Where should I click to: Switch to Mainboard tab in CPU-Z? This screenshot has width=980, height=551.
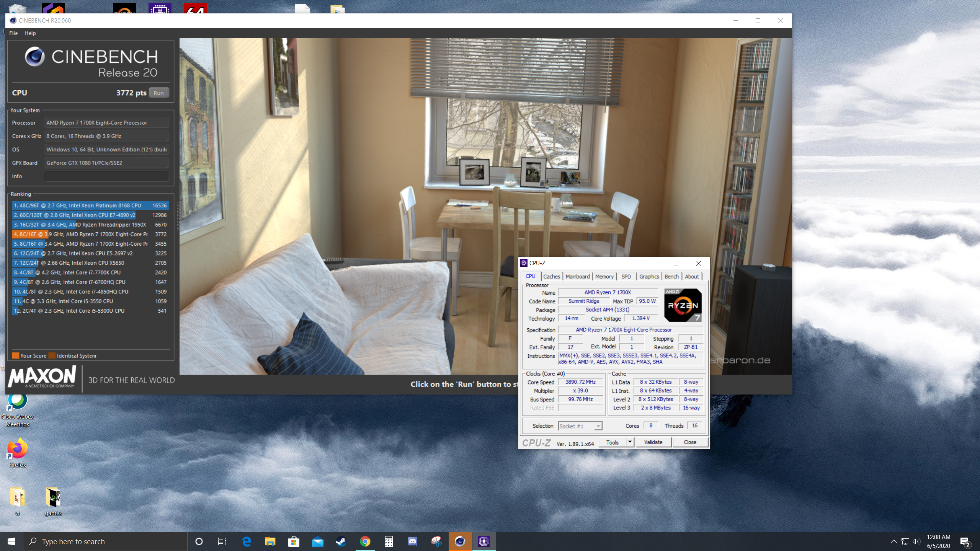point(578,276)
